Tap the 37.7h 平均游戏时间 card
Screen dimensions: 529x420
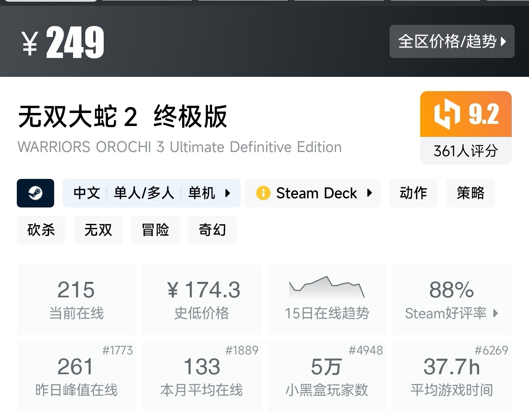pyautogui.click(x=452, y=376)
